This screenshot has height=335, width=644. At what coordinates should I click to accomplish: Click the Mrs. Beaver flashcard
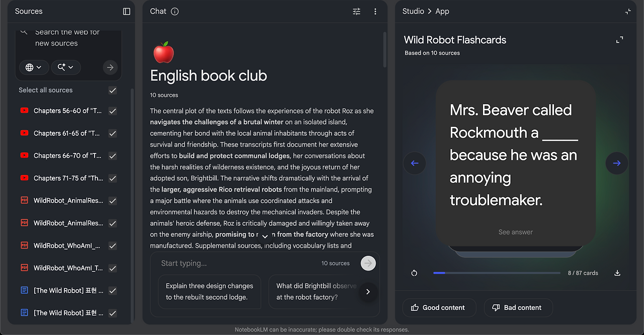[516, 163]
